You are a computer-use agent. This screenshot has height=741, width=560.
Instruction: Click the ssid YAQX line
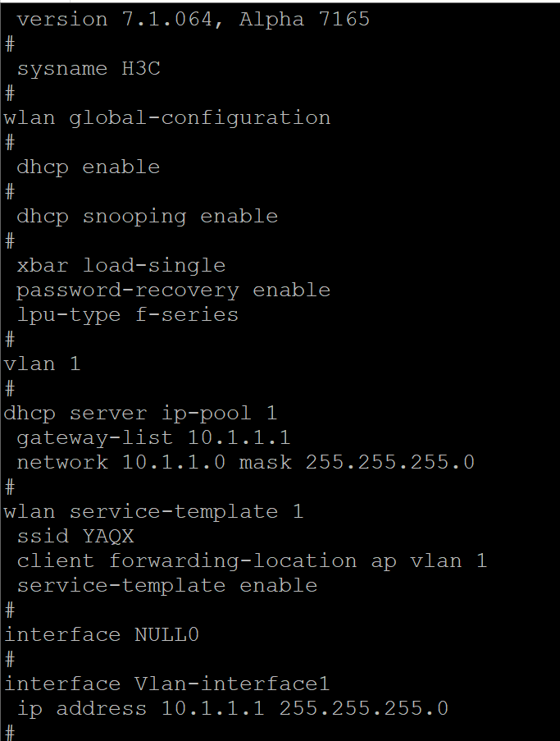[75, 536]
